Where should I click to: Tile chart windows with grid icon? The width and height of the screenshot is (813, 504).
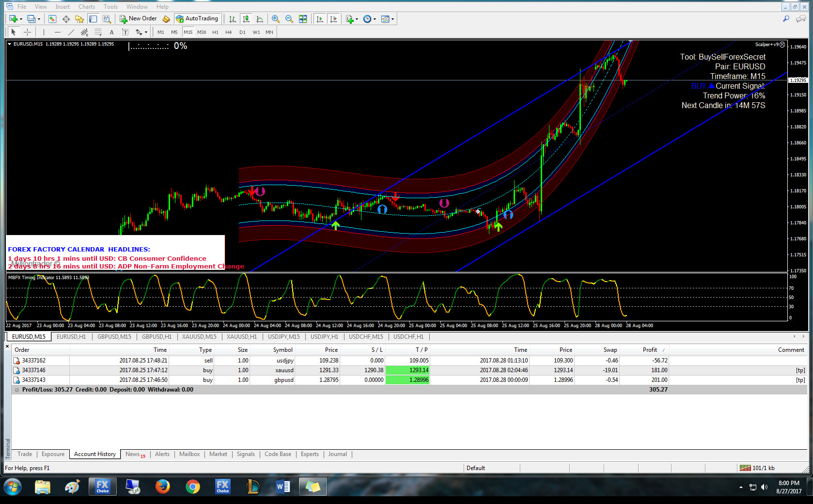303,19
